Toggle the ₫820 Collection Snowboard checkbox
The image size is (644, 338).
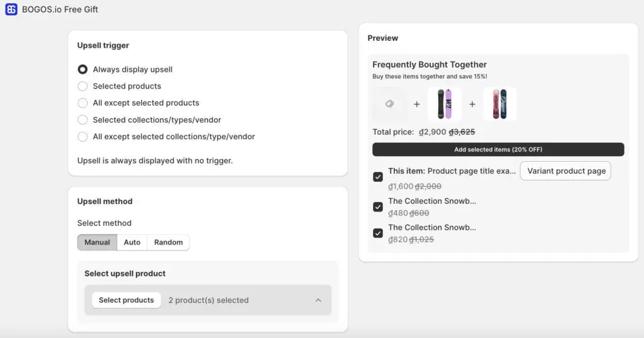(x=378, y=233)
